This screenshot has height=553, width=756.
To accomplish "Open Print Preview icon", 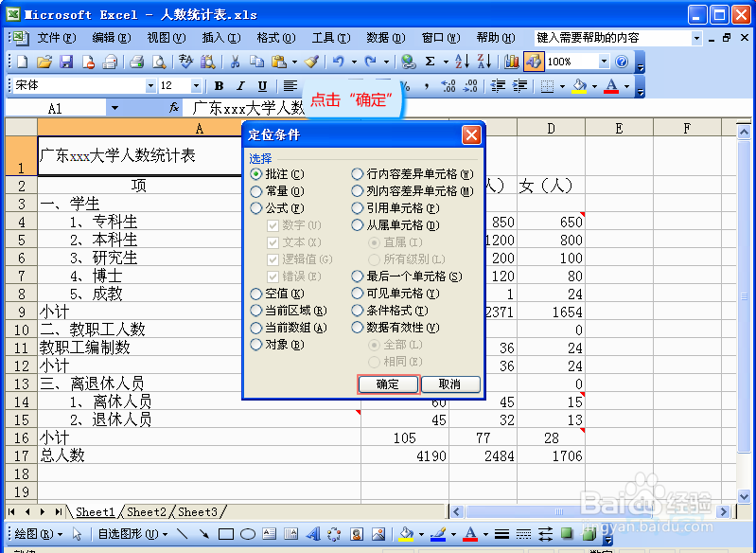I will tap(159, 62).
